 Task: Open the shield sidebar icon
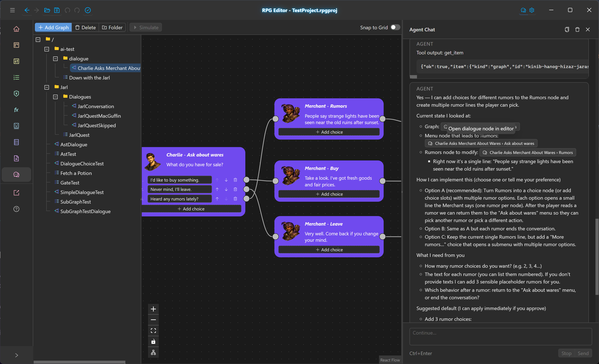click(16, 94)
